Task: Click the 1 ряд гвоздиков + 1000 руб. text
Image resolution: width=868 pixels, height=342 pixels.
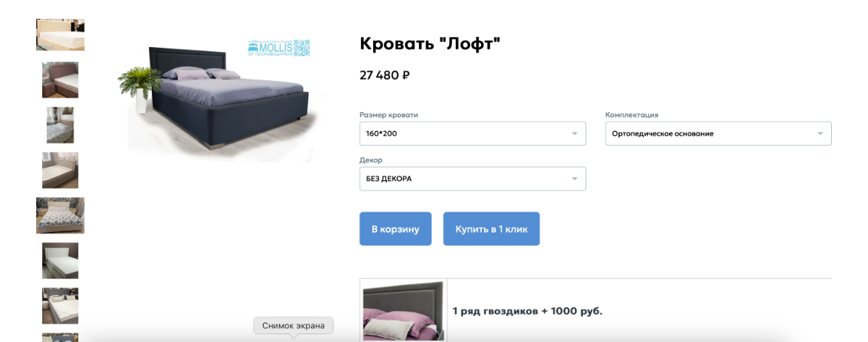Action: (x=527, y=312)
